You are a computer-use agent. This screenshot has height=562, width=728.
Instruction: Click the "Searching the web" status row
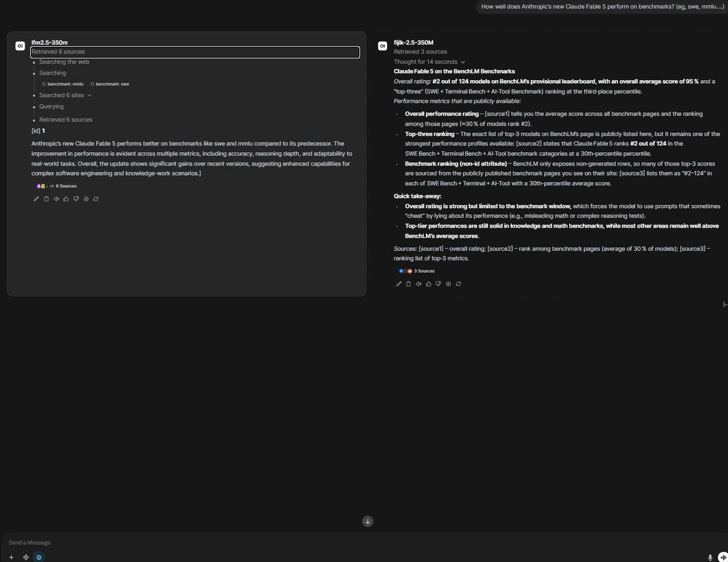click(64, 62)
